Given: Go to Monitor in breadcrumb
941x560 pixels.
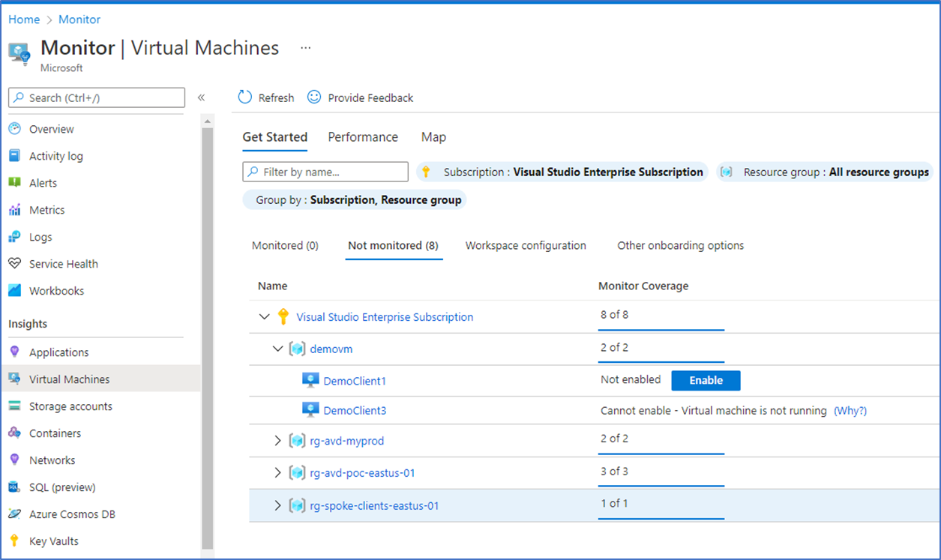Looking at the screenshot, I should (x=79, y=19).
